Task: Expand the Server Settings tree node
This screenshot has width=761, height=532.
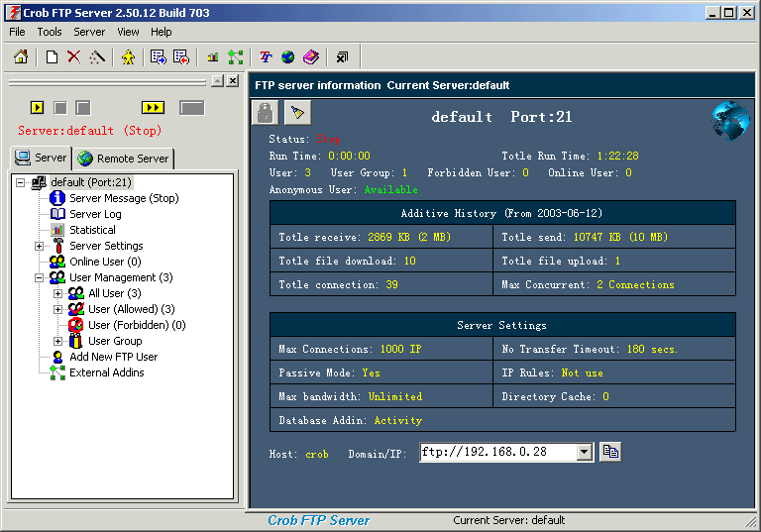Action: point(40,246)
